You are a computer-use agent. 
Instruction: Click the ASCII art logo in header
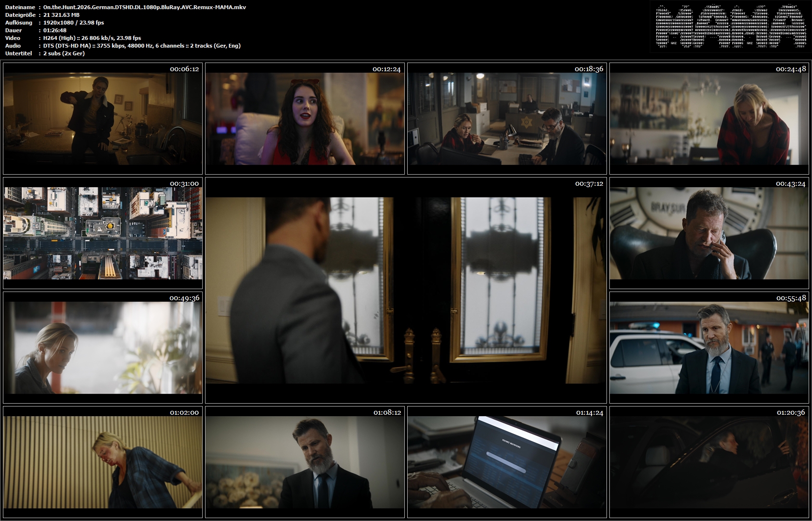[x=731, y=26]
